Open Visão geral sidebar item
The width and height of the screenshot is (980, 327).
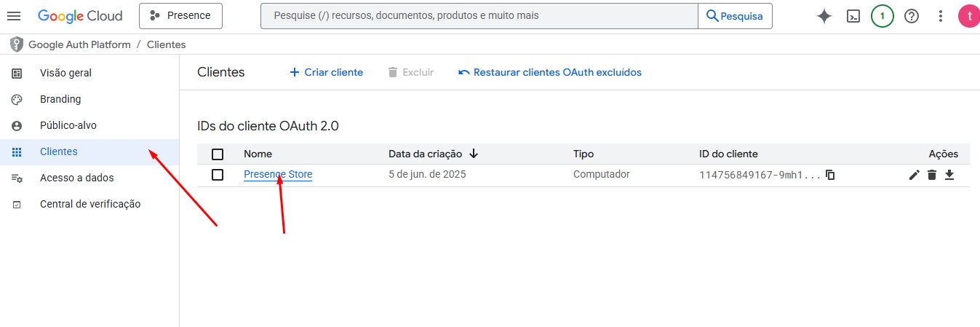click(x=89, y=73)
